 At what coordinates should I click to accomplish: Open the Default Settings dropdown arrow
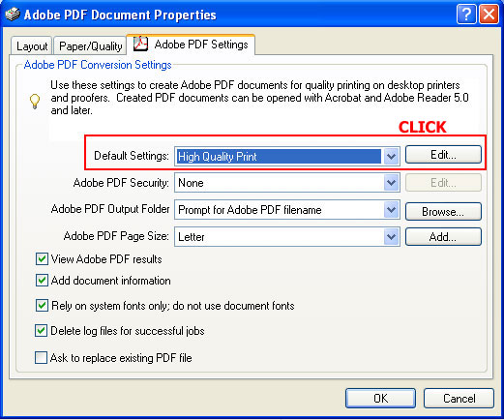coord(391,157)
